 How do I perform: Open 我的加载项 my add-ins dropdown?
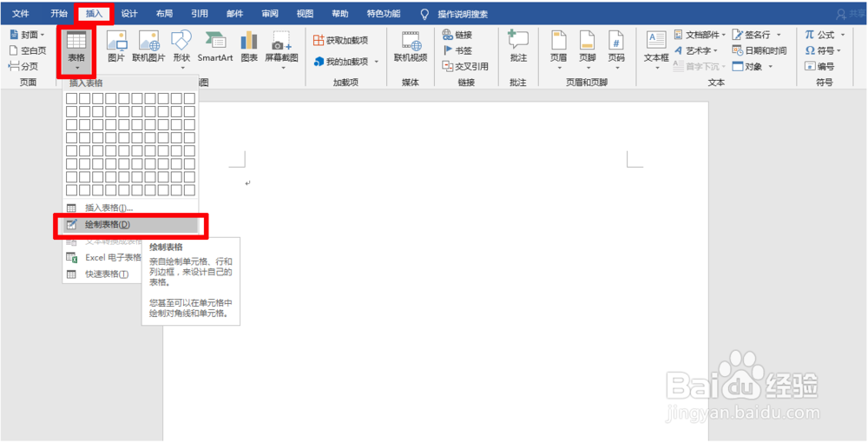(346, 61)
